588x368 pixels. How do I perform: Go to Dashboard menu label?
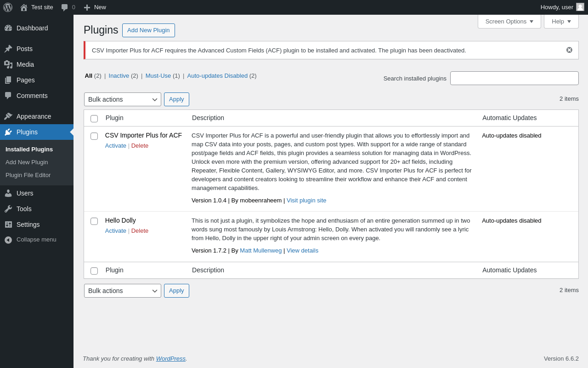tap(32, 28)
